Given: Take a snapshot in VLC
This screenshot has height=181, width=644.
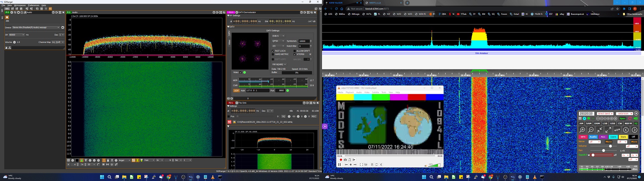Looking at the screenshot, I should click(345, 160).
